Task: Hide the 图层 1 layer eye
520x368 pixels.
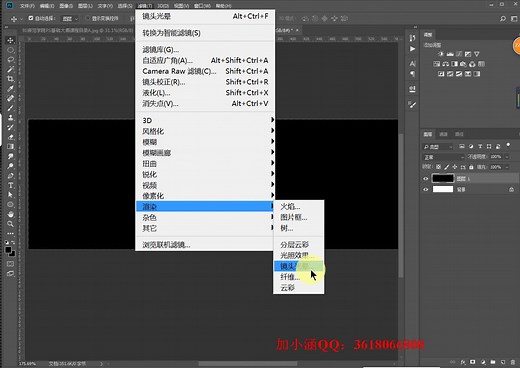Action: point(426,179)
